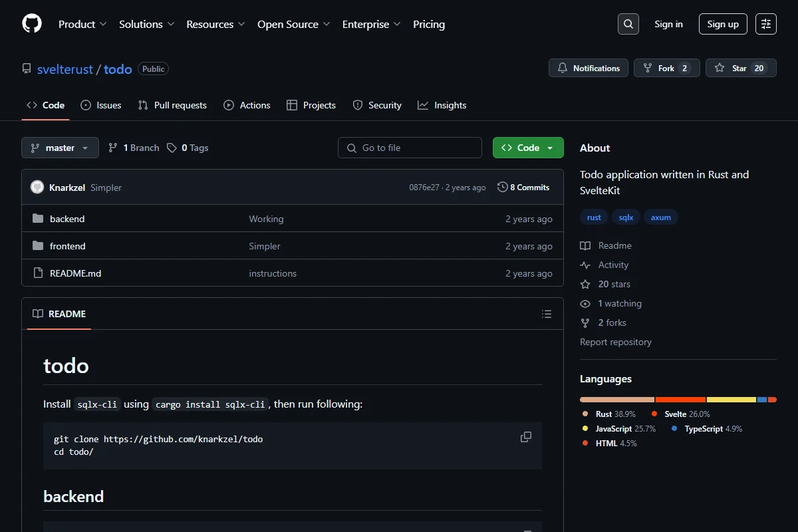798x532 pixels.
Task: Expand the Product navigation menu
Action: click(82, 24)
